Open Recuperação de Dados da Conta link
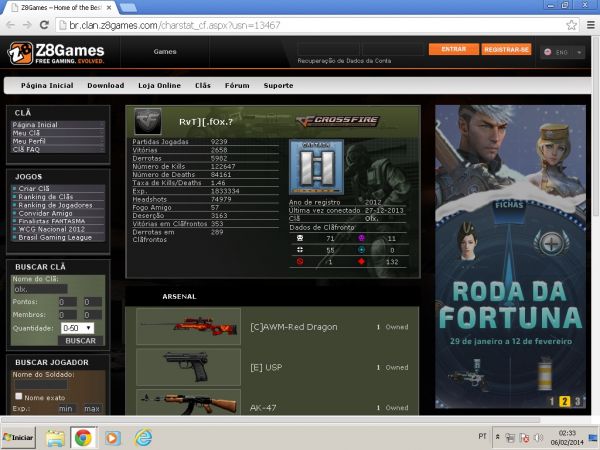 pos(344,61)
